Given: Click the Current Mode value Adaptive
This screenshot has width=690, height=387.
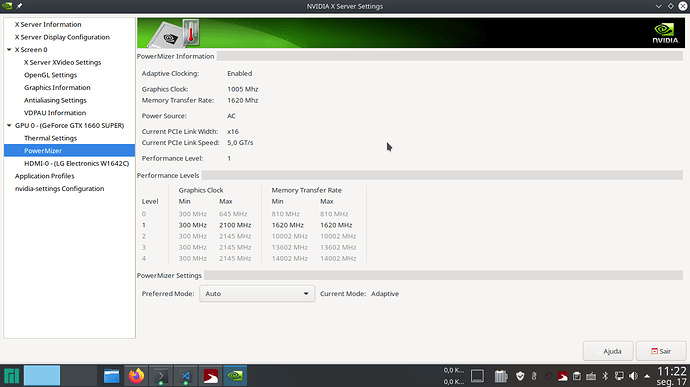Looking at the screenshot, I should point(385,294).
